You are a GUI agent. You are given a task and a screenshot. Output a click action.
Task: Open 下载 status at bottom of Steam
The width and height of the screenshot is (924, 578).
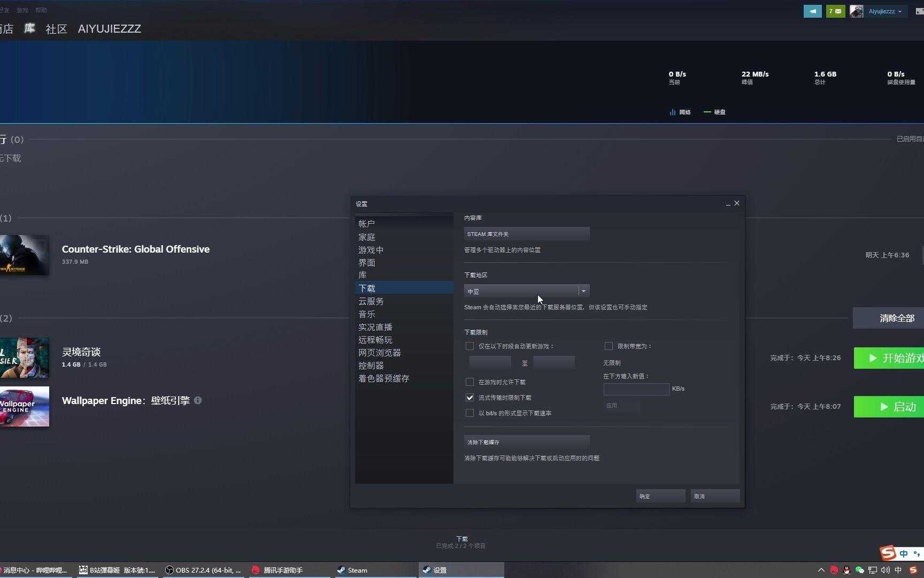(x=461, y=542)
